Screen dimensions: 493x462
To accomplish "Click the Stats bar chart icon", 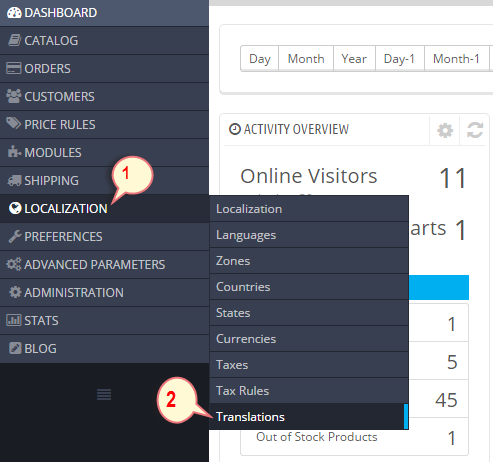I will [x=14, y=320].
